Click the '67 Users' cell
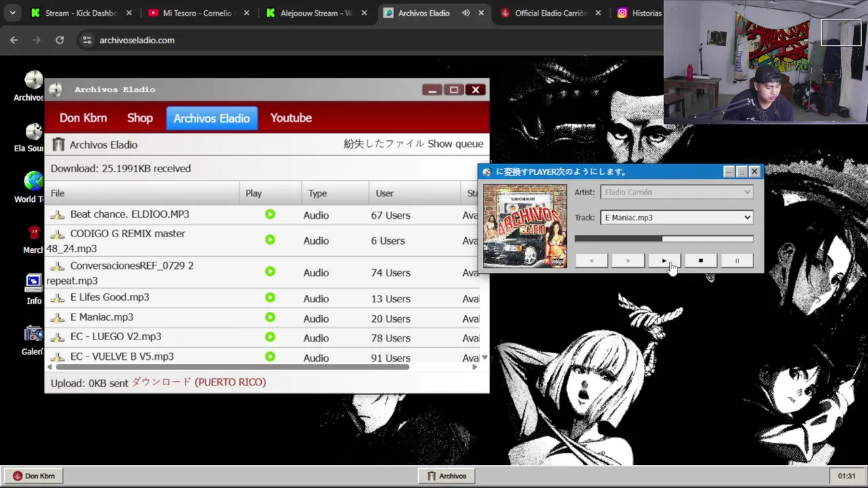The width and height of the screenshot is (868, 488). pyautogui.click(x=391, y=216)
